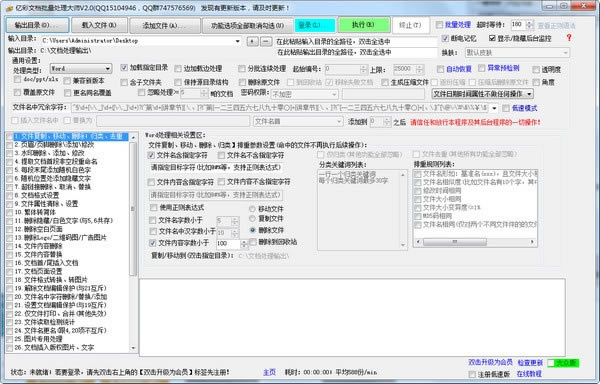This screenshot has width=600, height=384.
Task: Toggle the 断电记忆 checkbox
Action: point(445,38)
